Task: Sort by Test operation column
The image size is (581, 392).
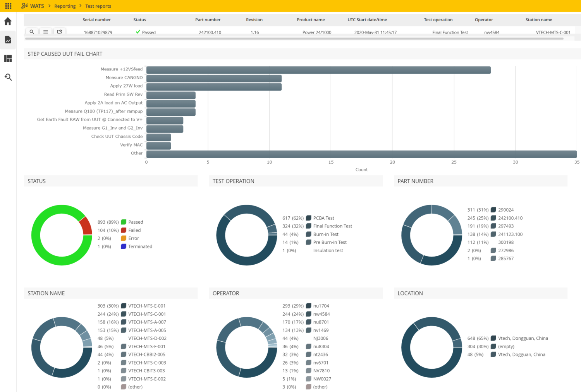Action: pos(438,20)
